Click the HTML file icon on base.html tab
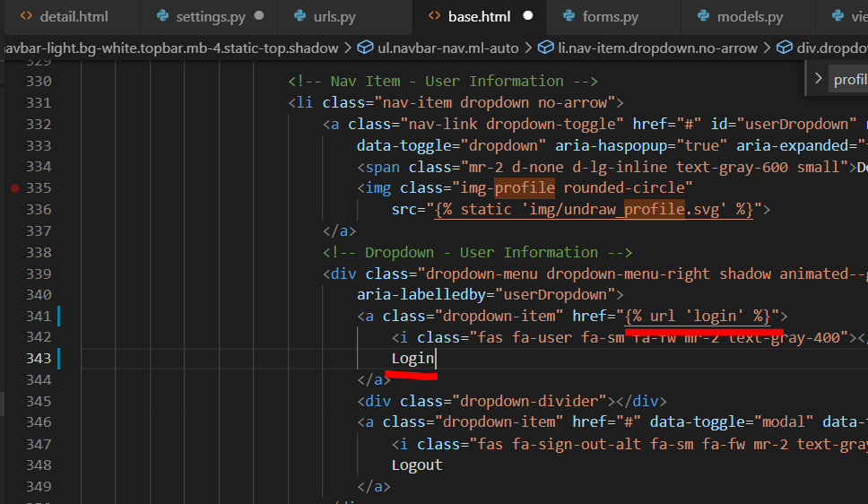This screenshot has width=868, height=504. (x=435, y=16)
